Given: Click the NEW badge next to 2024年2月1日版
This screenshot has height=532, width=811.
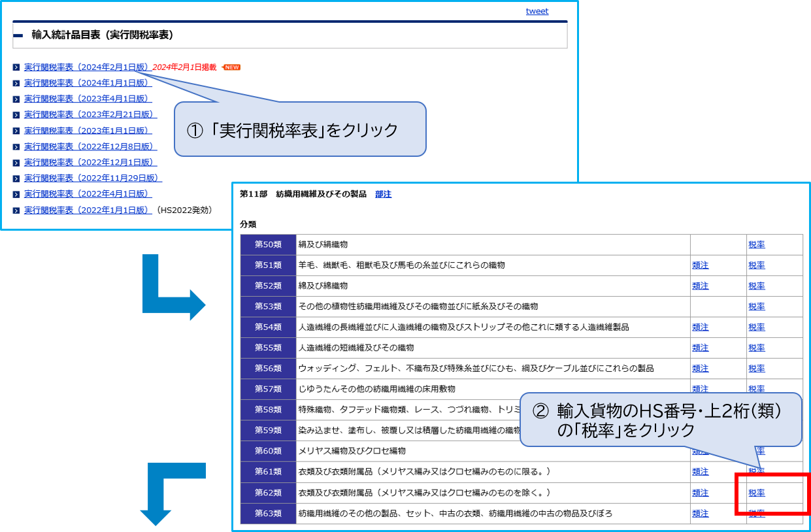Looking at the screenshot, I should click(x=232, y=67).
